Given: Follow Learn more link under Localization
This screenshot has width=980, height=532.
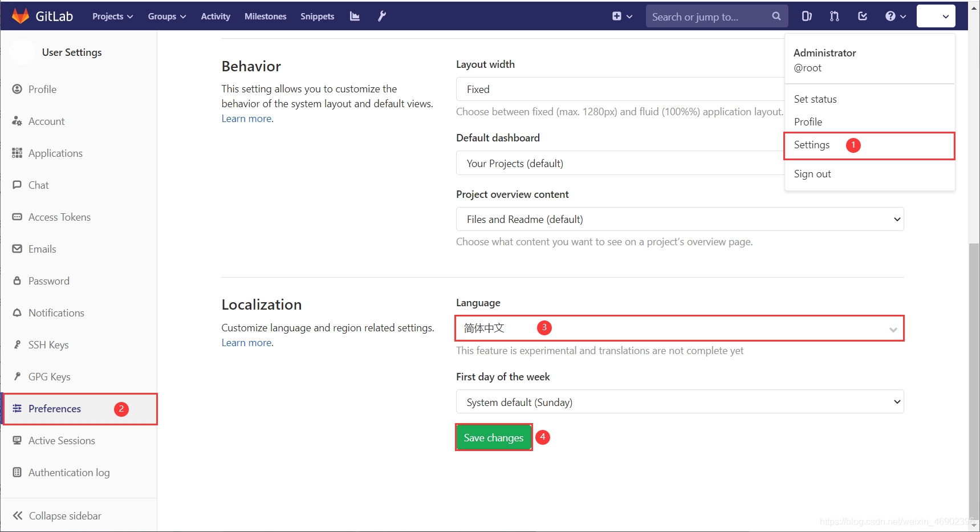Looking at the screenshot, I should point(246,343).
